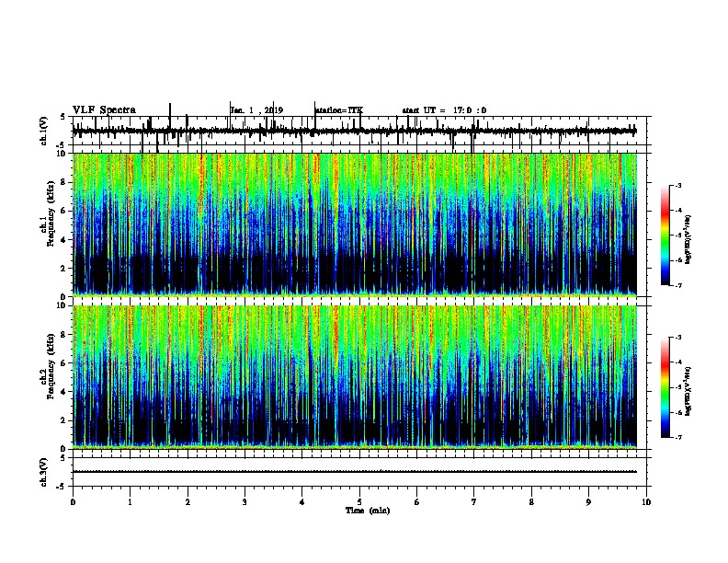Click time tick label "0" on x-axis
The width and height of the screenshot is (728, 563).
73,502
